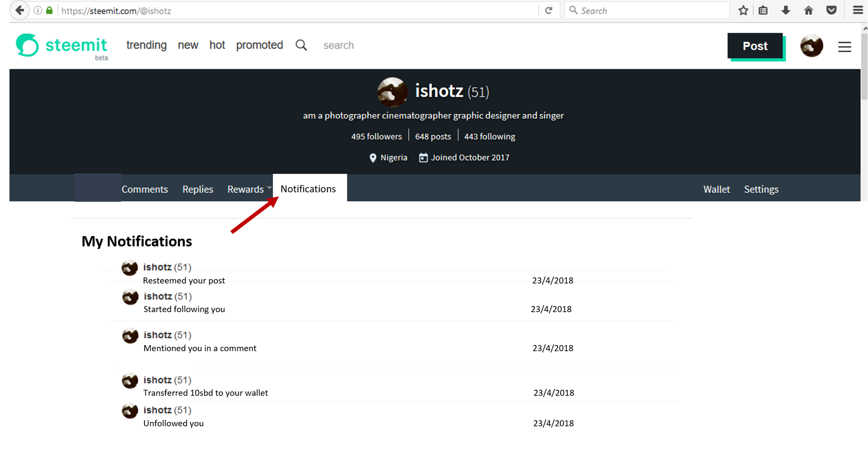Open the hamburger menu beside the avatar
Screen dimensions: 868x458
tap(844, 46)
